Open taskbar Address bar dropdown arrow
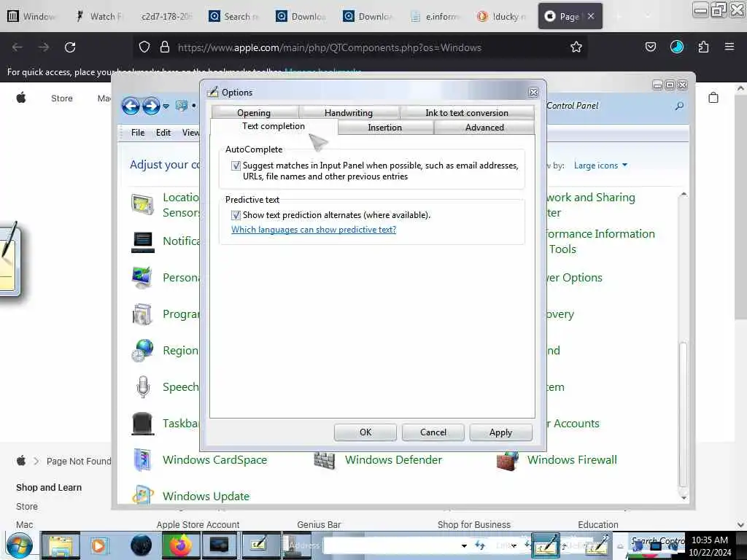Viewport: 747px width, 560px height. (463, 545)
